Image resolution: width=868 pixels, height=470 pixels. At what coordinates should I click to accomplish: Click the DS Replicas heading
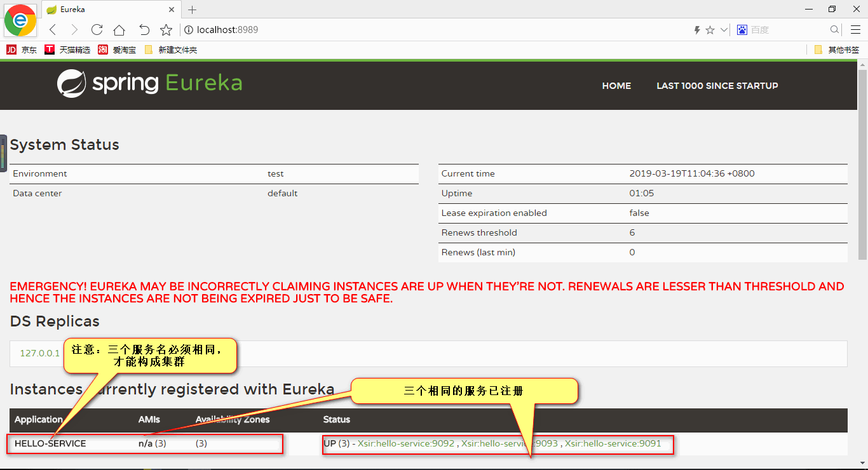(x=55, y=321)
